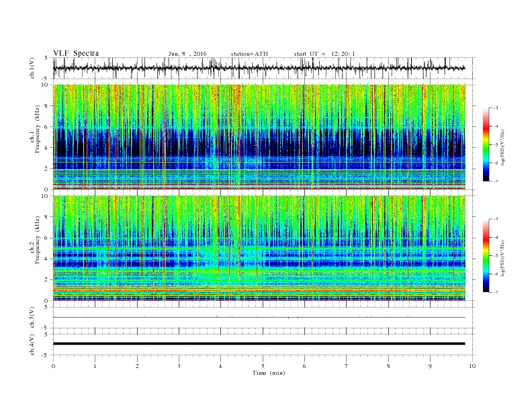Click time axis tick label "3"

tap(179, 366)
